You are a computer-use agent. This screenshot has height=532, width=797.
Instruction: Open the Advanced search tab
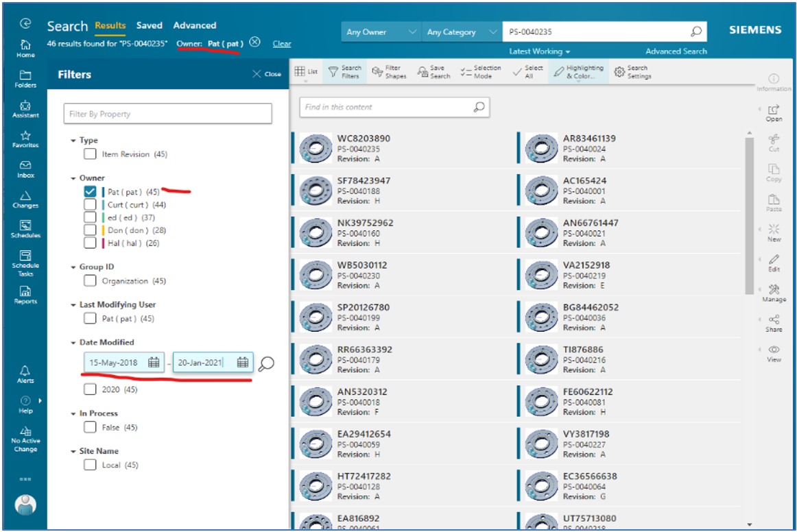pos(195,25)
